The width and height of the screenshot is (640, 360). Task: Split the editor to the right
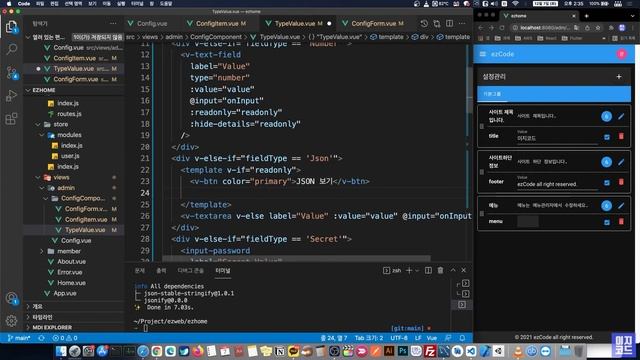click(449, 24)
